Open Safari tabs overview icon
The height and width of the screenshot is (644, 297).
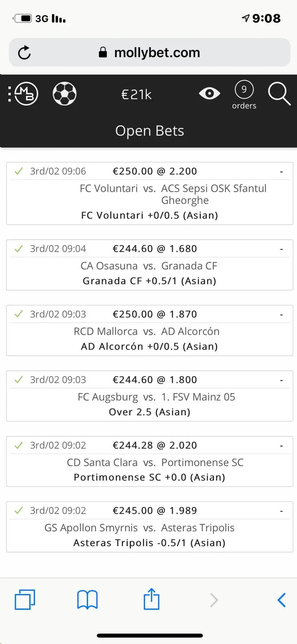click(x=25, y=599)
